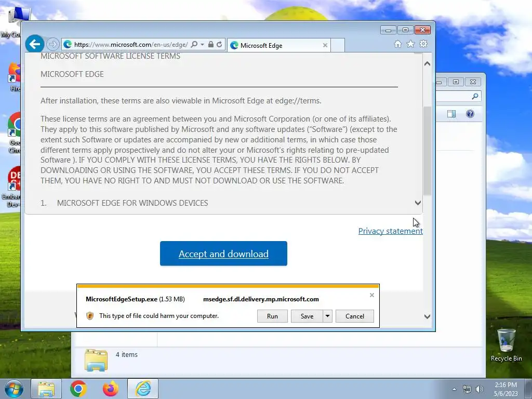This screenshot has height=399, width=532.
Task: Go to Home page icon
Action: (x=398, y=44)
